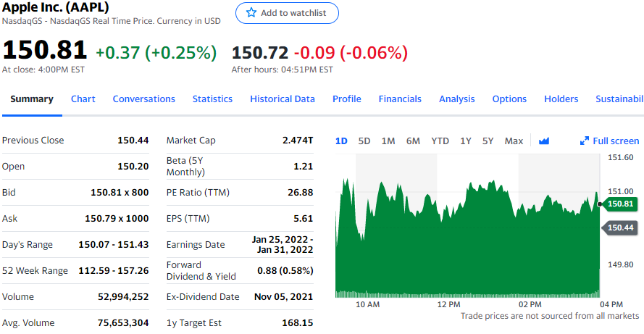
Task: View the Analysis tab
Action: (456, 99)
